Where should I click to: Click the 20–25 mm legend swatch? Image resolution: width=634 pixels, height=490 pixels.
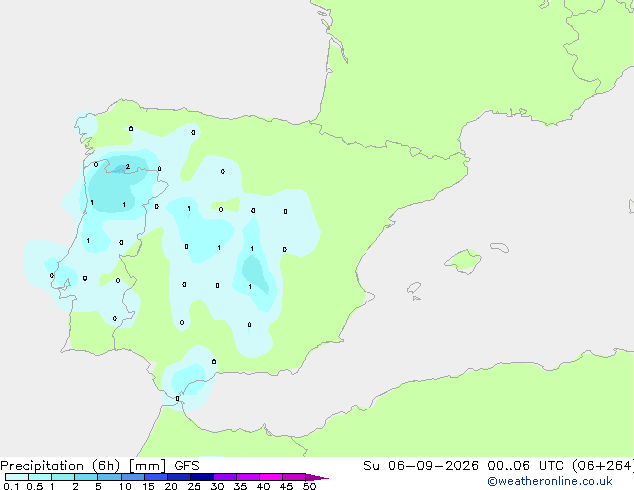point(178,477)
